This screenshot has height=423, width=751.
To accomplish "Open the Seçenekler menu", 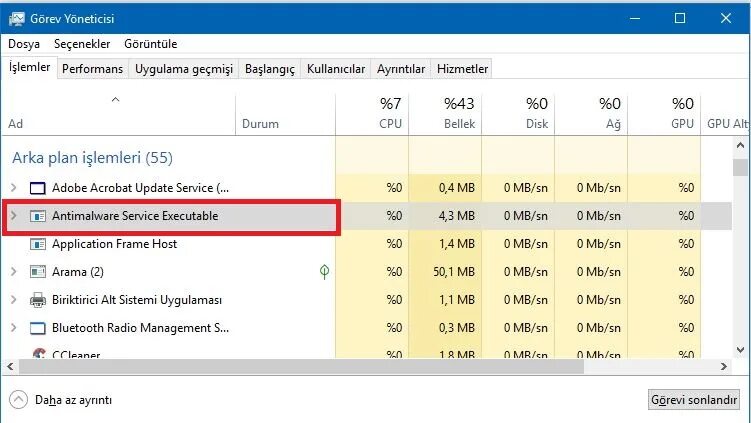I will click(81, 44).
